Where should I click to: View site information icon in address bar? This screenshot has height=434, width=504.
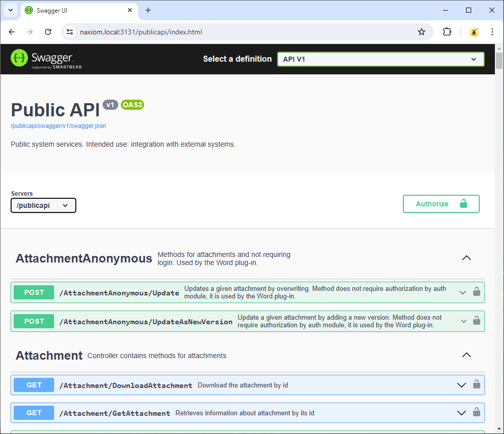[x=70, y=32]
